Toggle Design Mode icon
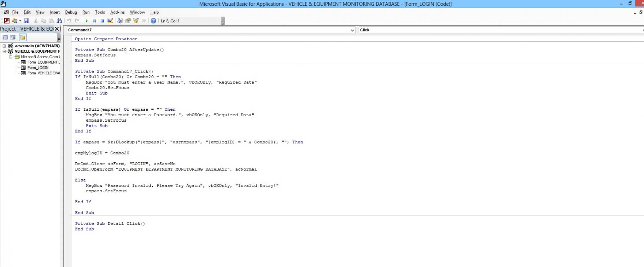This screenshot has width=644, height=267. [110, 21]
